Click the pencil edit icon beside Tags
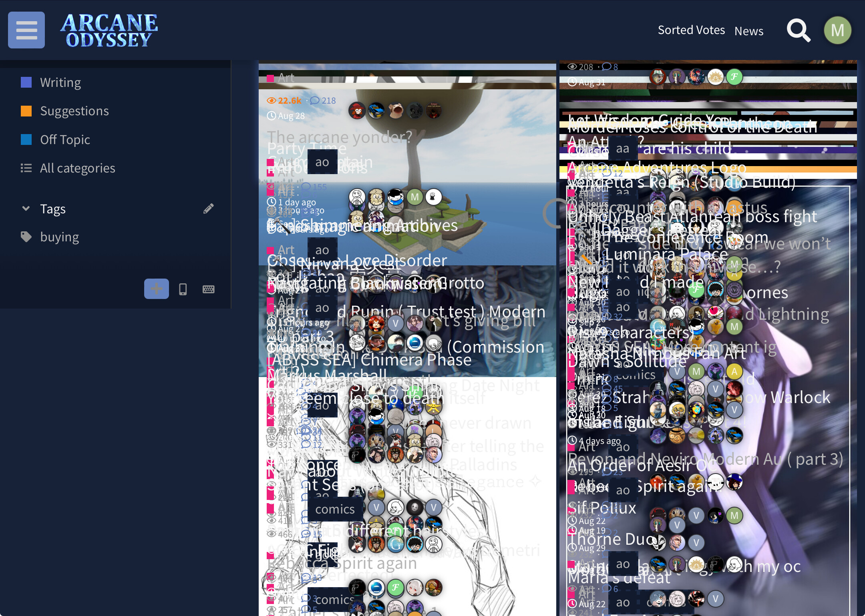The width and height of the screenshot is (865, 616). [208, 209]
